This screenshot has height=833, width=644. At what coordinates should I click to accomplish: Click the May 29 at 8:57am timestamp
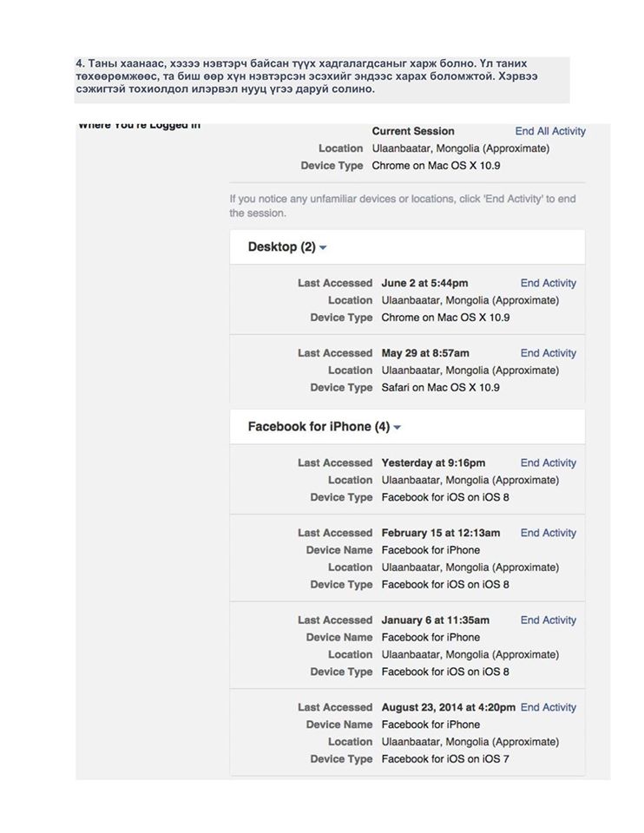pyautogui.click(x=425, y=353)
